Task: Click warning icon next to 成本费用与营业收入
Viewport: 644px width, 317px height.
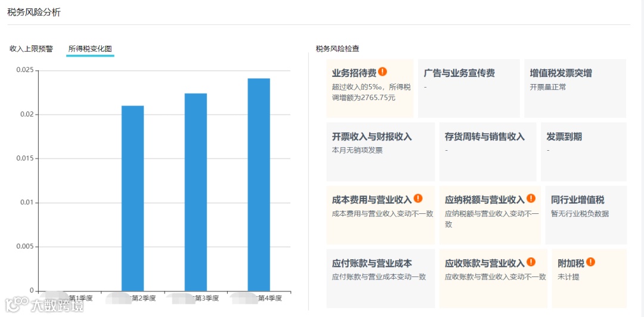Action: (417, 199)
